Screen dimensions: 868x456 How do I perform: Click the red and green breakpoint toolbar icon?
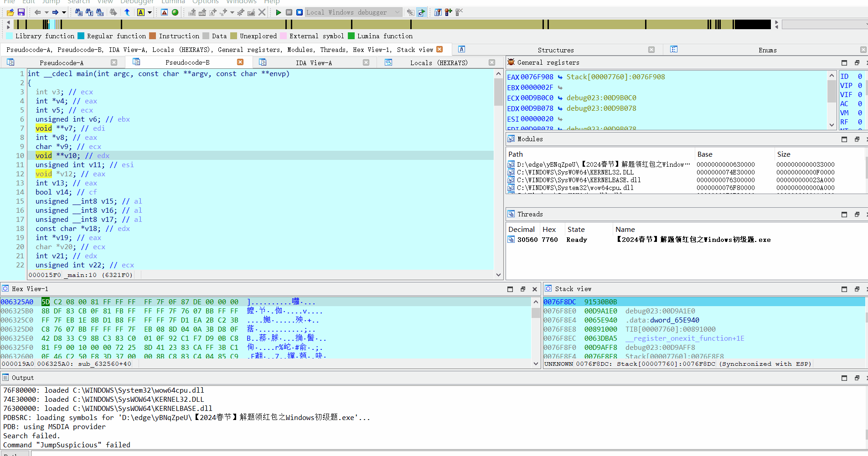tap(449, 12)
